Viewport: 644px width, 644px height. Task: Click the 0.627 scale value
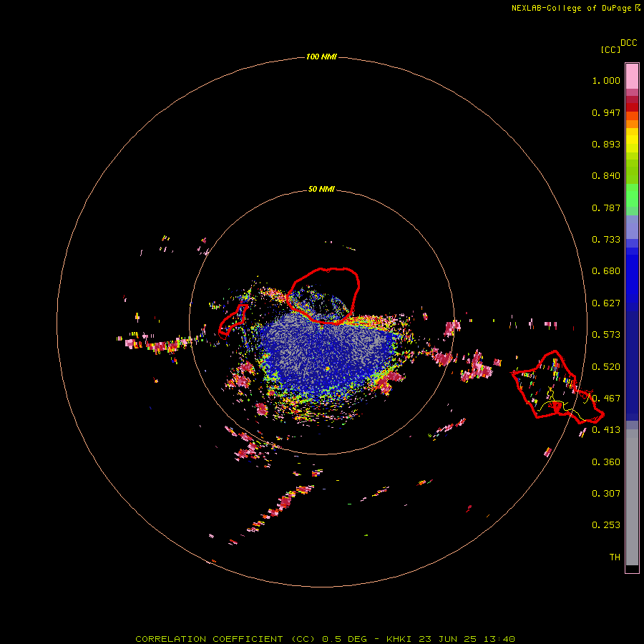point(606,303)
